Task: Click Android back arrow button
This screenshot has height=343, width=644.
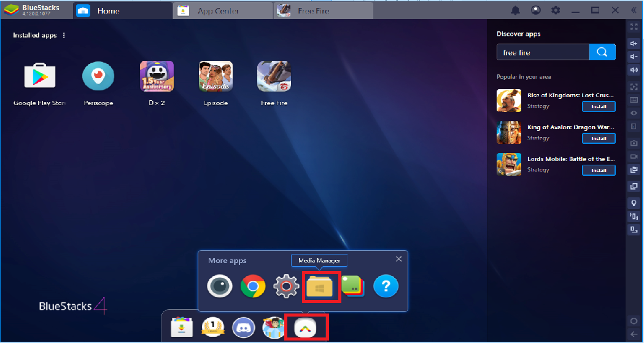Action: coord(634,334)
